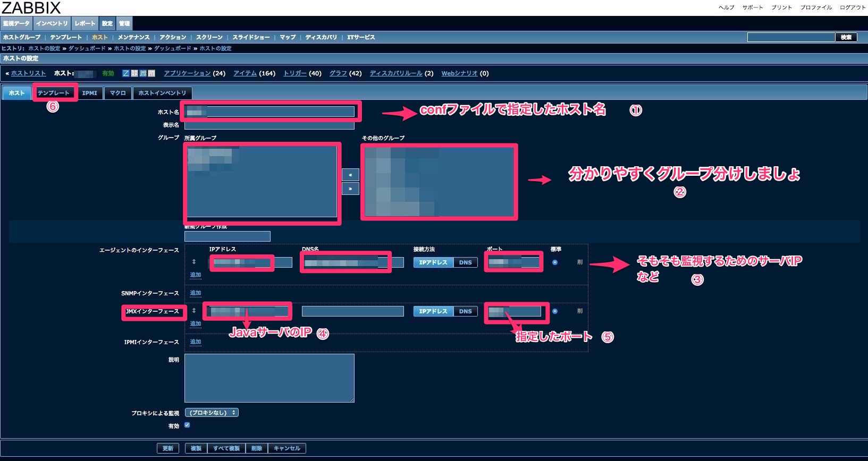This screenshot has width=868, height=461.
Task: Select the agent interface default radio button
Action: click(555, 262)
